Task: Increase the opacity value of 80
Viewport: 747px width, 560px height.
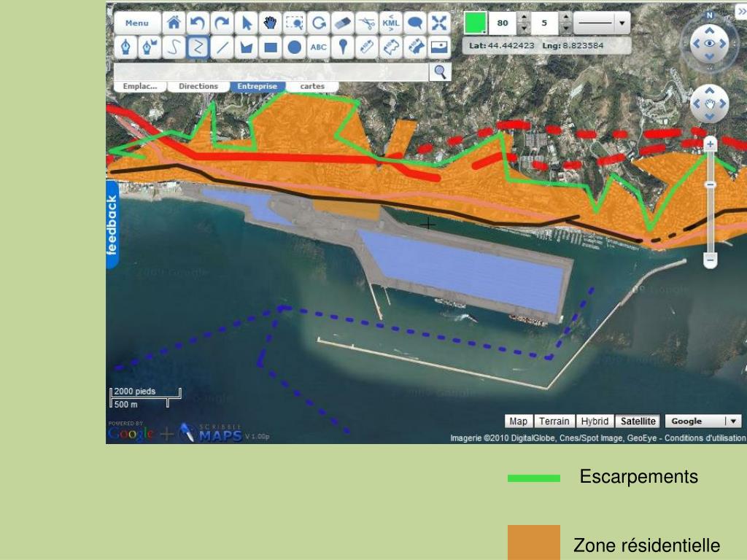Action: (524, 17)
